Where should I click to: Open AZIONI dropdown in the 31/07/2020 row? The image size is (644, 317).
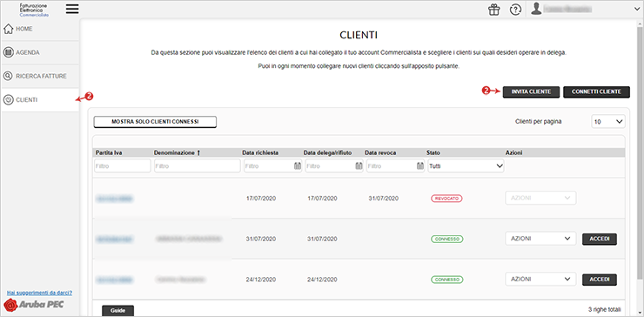pos(540,239)
